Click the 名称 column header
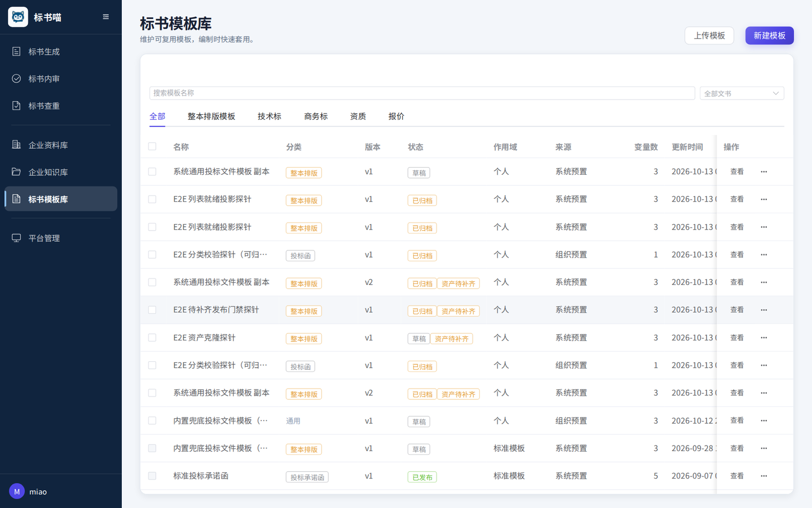 pos(181,147)
